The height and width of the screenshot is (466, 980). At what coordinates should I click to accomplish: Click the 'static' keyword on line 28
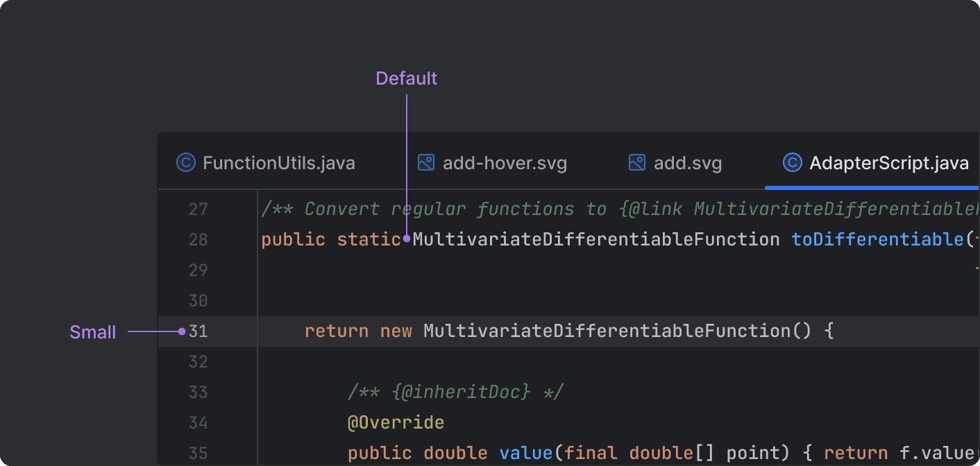click(369, 240)
